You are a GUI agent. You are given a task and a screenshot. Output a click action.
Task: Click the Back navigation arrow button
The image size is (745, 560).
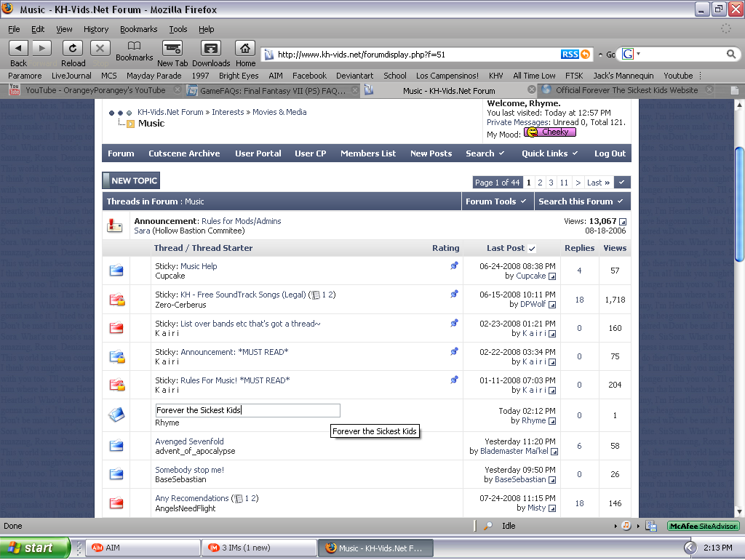[18, 48]
